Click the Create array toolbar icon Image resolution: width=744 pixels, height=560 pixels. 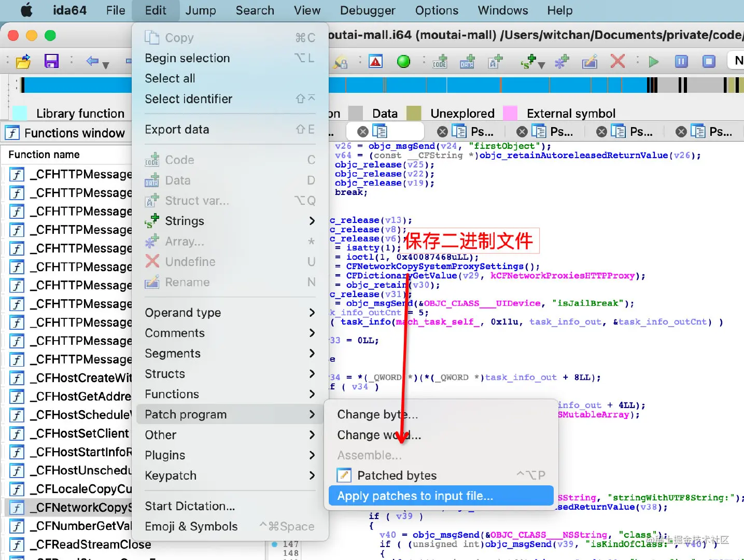coord(561,62)
